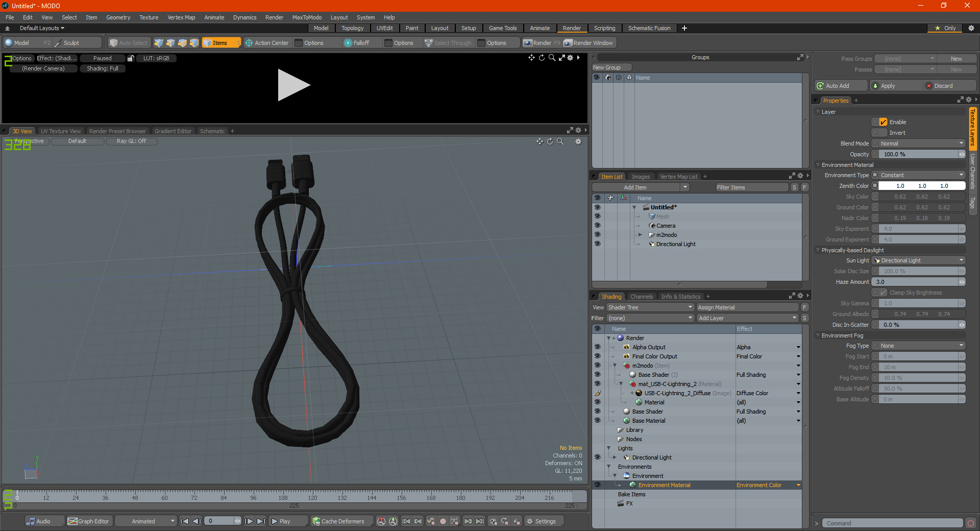Image resolution: width=980 pixels, height=531 pixels.
Task: Toggle the preview lock icon
Action: 131,58
